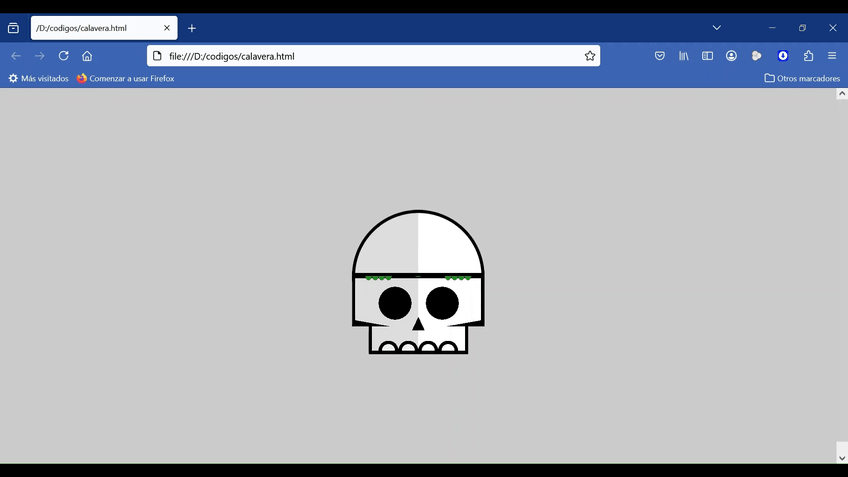Open the application hamburger menu

pyautogui.click(x=832, y=56)
